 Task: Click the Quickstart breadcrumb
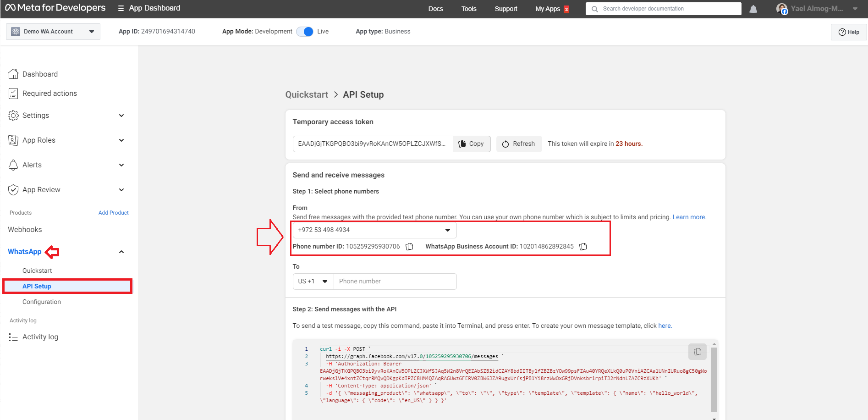(x=307, y=95)
